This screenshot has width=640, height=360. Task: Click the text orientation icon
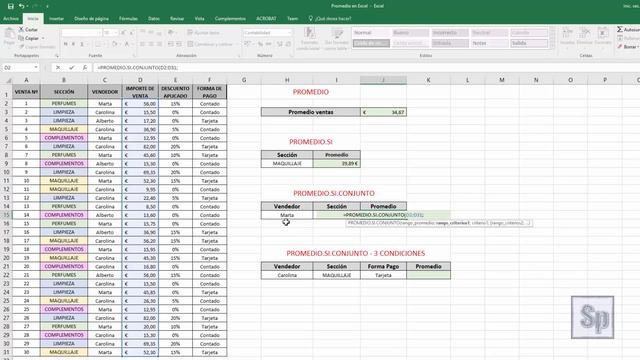(171, 32)
